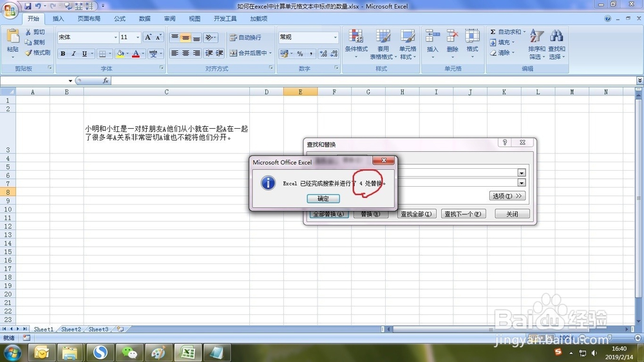The height and width of the screenshot is (362, 644).
Task: Open Conditional Formatting (条件格式)
Action: [356, 44]
